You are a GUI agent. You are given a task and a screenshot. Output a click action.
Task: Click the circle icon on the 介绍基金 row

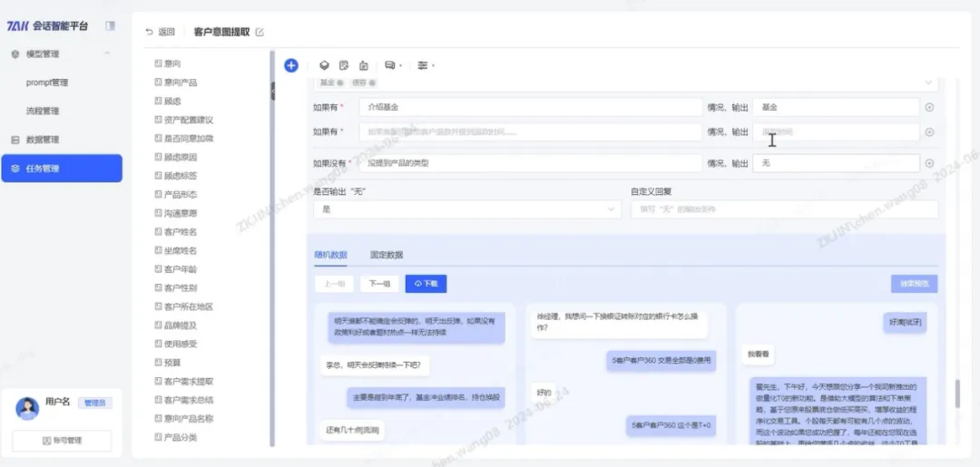[x=929, y=107]
